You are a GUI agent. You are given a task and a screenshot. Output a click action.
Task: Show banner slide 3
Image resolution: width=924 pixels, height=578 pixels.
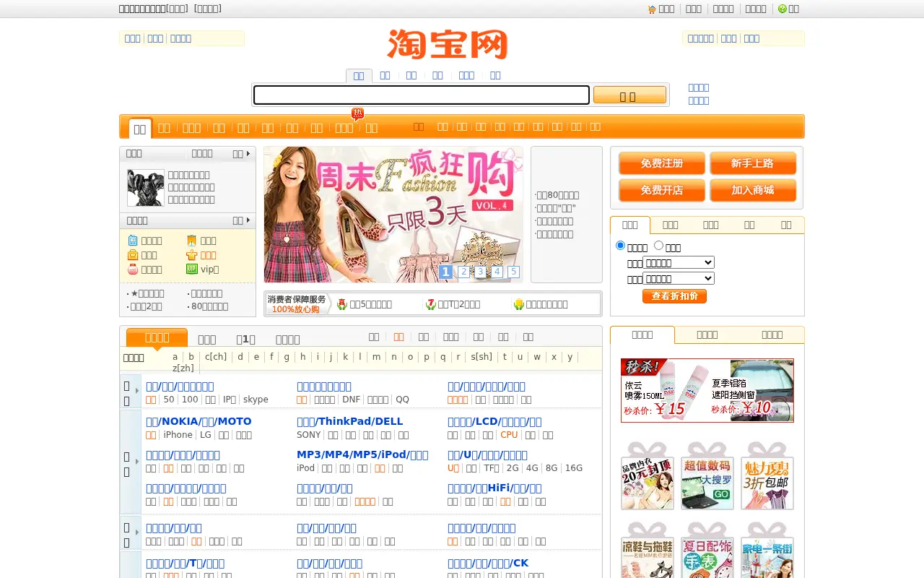coord(480,272)
